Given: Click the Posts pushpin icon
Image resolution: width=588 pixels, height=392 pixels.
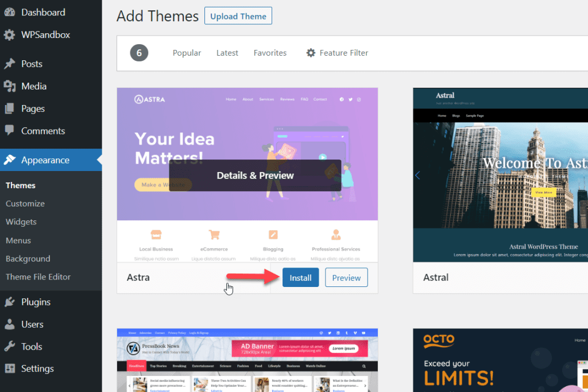Looking at the screenshot, I should (x=10, y=64).
